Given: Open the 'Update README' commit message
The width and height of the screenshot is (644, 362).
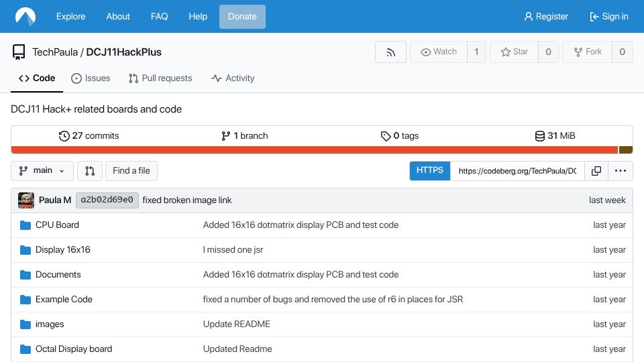Looking at the screenshot, I should [237, 324].
